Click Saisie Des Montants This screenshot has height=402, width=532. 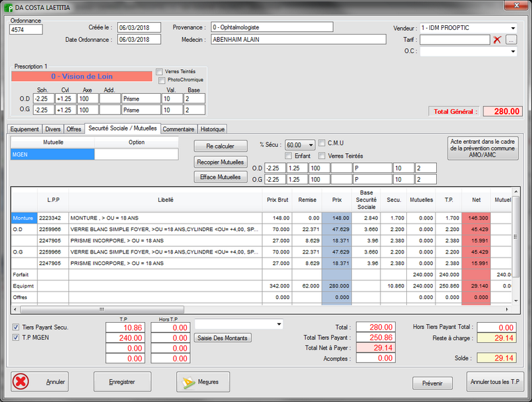[x=223, y=338]
